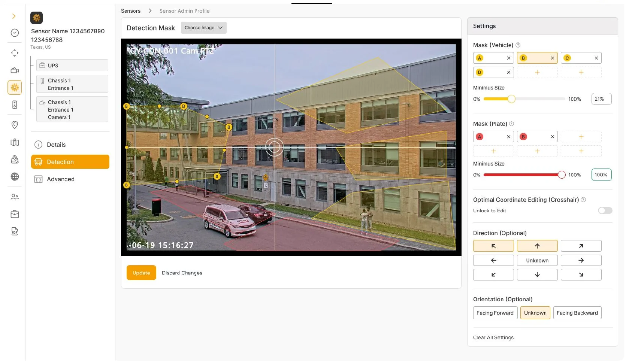This screenshot has height=364, width=626.
Task: Select the Chassis 1 Entrance 1 node
Action: tap(72, 84)
